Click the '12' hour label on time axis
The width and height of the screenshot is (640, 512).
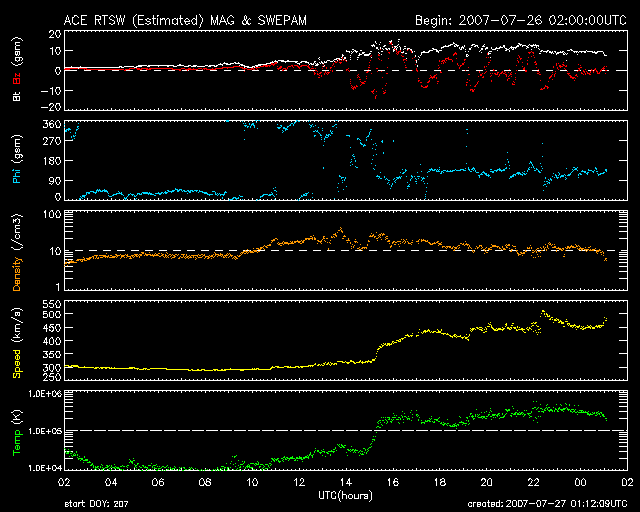tap(299, 483)
